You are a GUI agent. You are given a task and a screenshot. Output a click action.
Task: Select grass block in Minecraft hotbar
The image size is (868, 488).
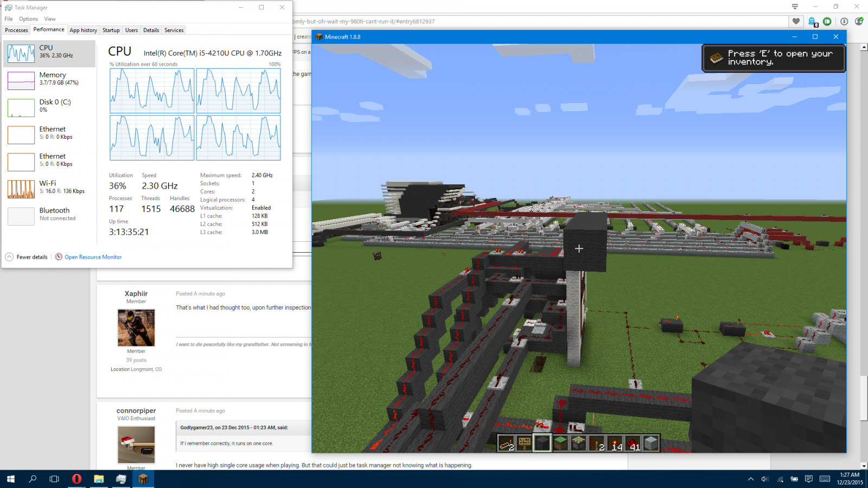click(x=560, y=444)
